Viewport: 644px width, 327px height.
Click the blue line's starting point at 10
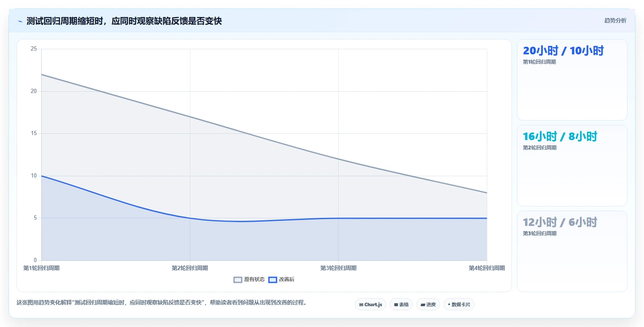[41, 176]
